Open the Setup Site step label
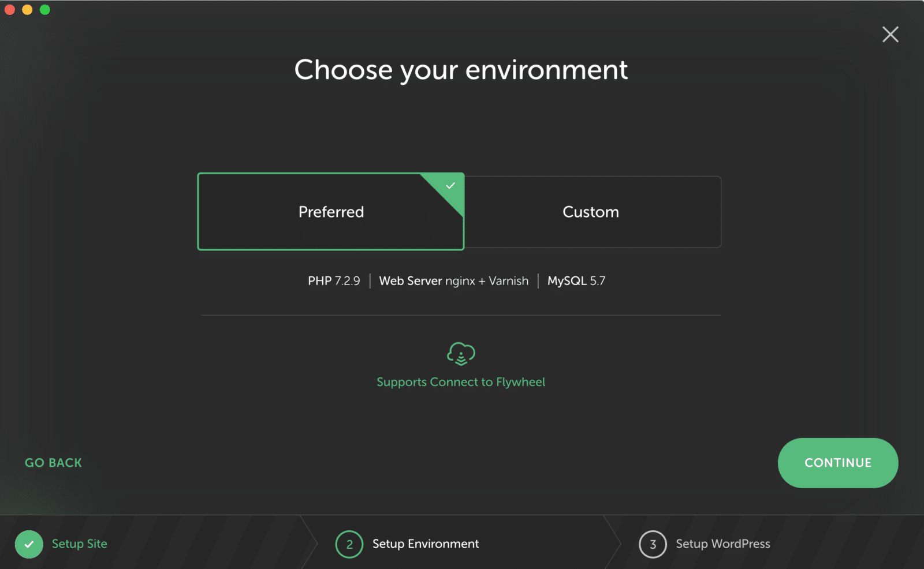The width and height of the screenshot is (924, 569). [x=80, y=544]
